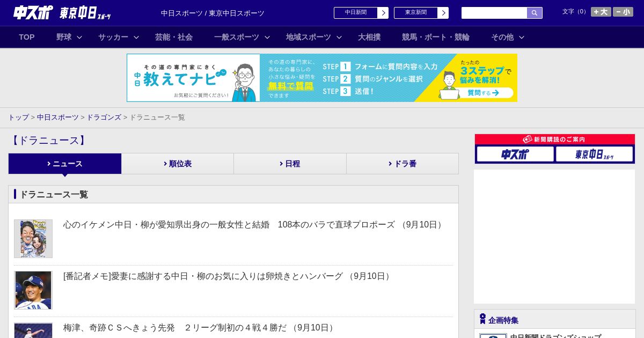The width and height of the screenshot is (644, 338).
Task: Click the 中スポ logo in header
Action: point(33,12)
